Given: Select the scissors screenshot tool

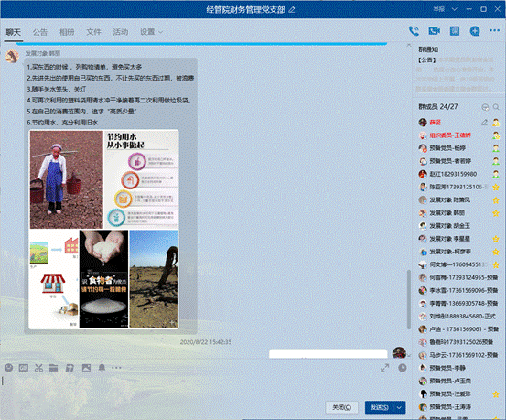Looking at the screenshot, I should pos(38,368).
